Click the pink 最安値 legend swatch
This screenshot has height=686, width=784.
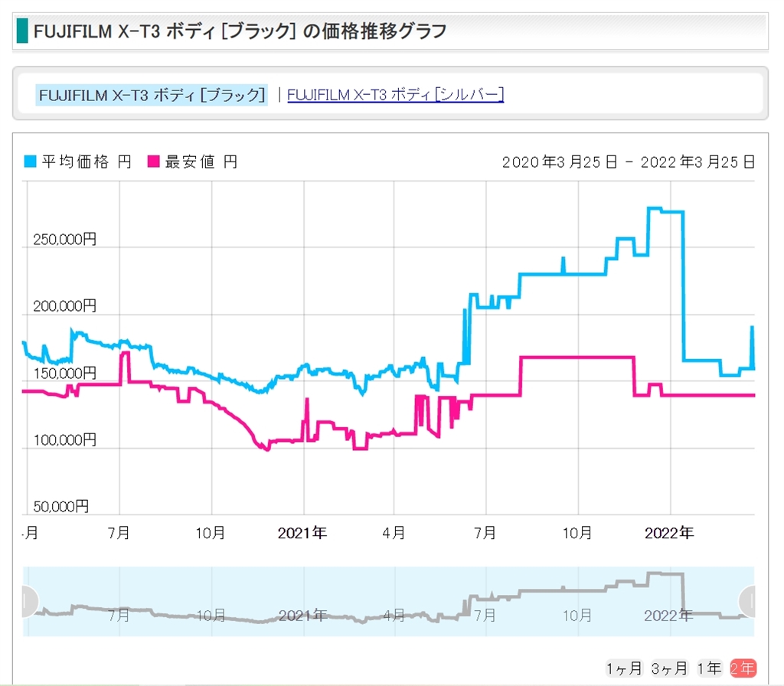[153, 162]
